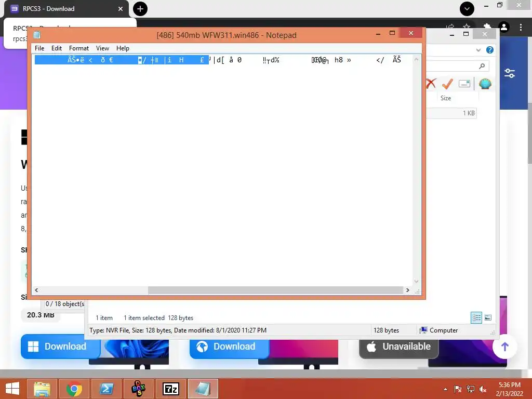Click the Explorer search magnifier icon
This screenshot has height=399, width=532.
point(482,66)
